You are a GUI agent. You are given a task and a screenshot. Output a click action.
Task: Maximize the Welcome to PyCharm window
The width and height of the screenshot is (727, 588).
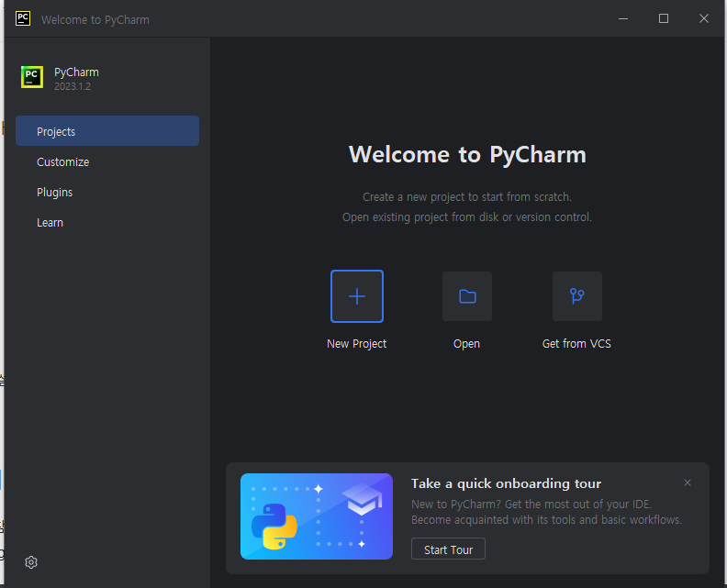pos(664,18)
